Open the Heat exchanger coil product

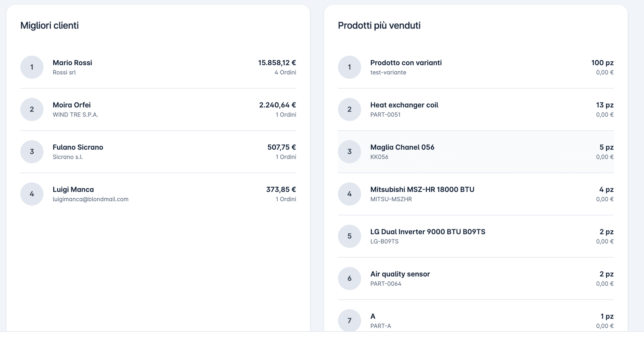click(404, 105)
